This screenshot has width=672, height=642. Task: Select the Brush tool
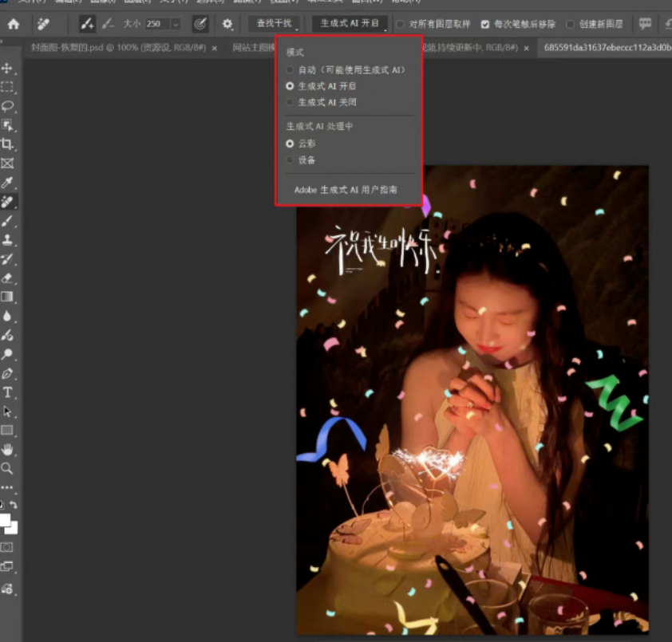coord(7,221)
